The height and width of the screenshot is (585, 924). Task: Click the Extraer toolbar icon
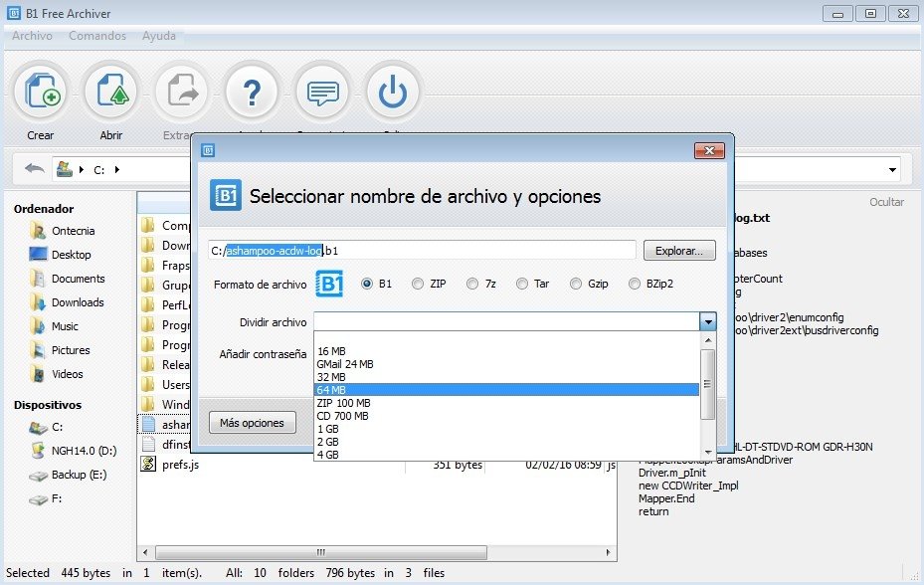point(181,92)
